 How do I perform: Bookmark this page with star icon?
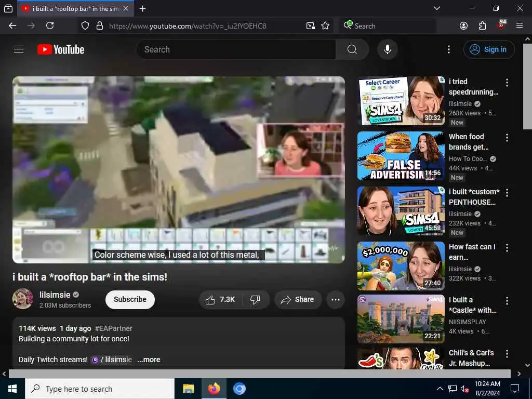tap(325, 26)
